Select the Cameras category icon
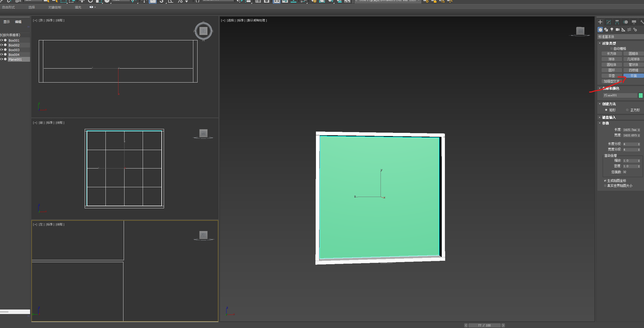Image resolution: width=644 pixels, height=328 pixels. [618, 30]
